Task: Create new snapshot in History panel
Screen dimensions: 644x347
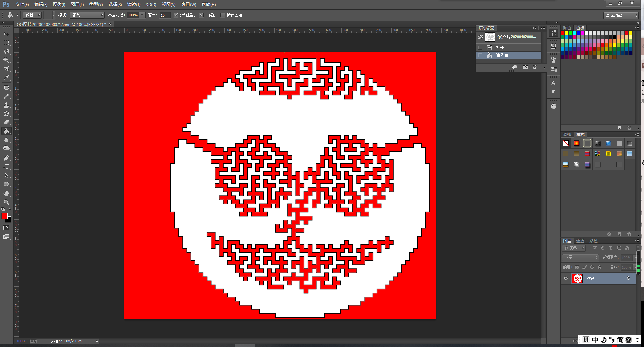Action: click(525, 67)
